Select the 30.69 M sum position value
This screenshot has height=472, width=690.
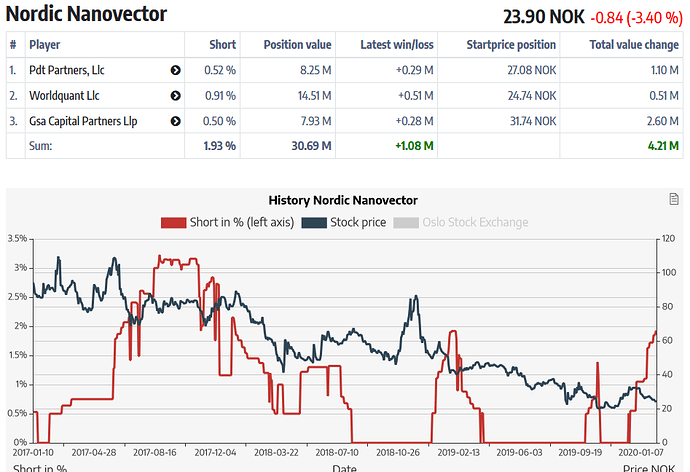click(312, 146)
